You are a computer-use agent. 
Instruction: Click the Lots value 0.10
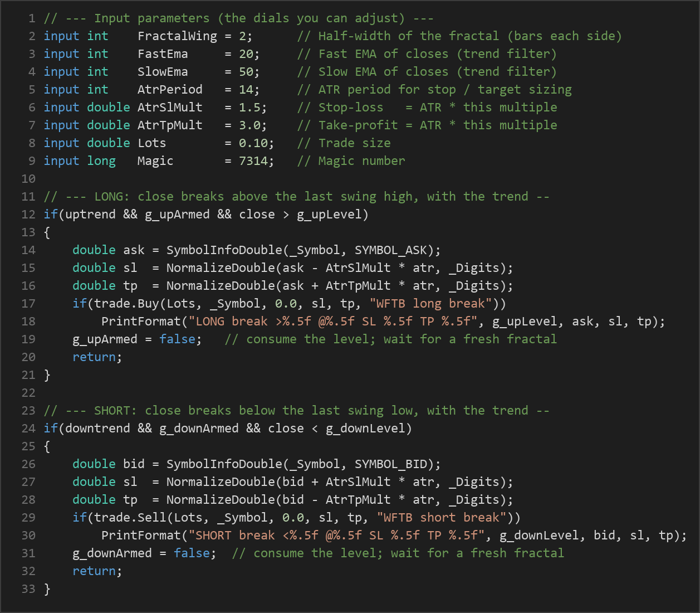[x=253, y=143]
